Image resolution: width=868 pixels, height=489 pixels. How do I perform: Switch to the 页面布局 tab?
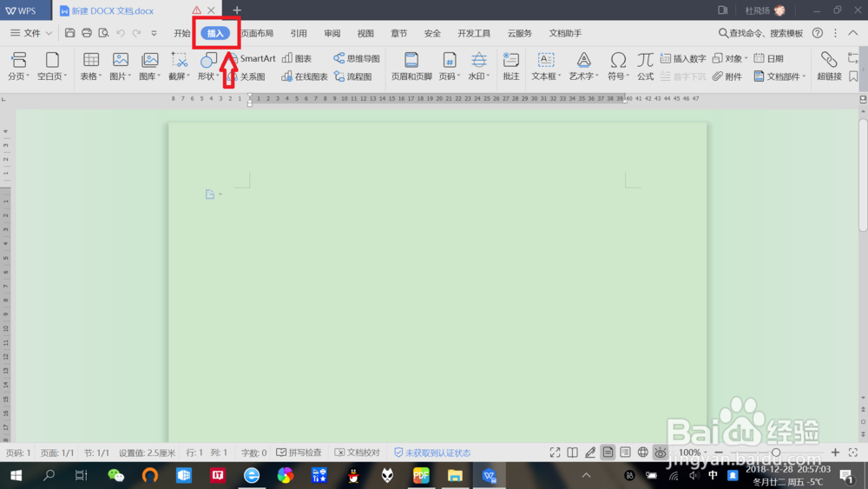258,33
